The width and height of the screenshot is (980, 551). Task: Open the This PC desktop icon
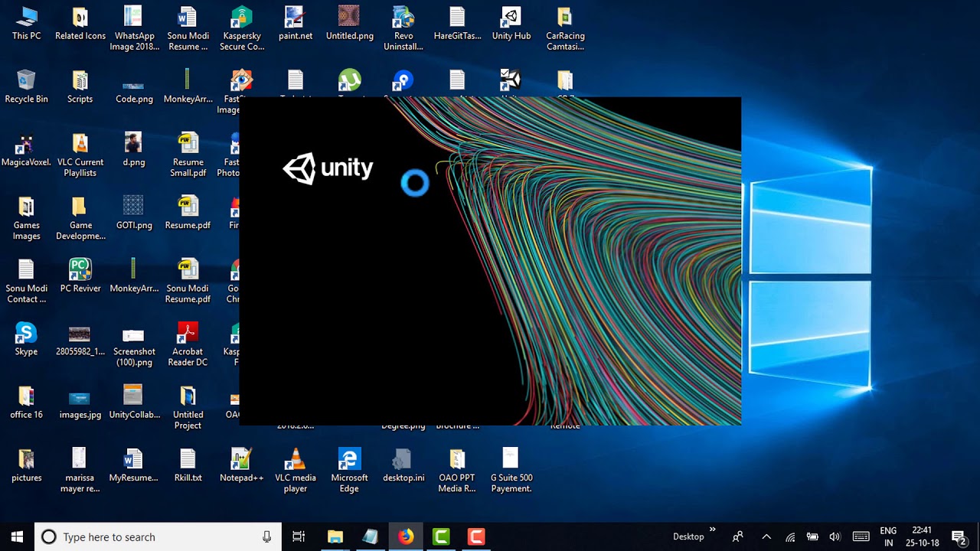[x=26, y=24]
